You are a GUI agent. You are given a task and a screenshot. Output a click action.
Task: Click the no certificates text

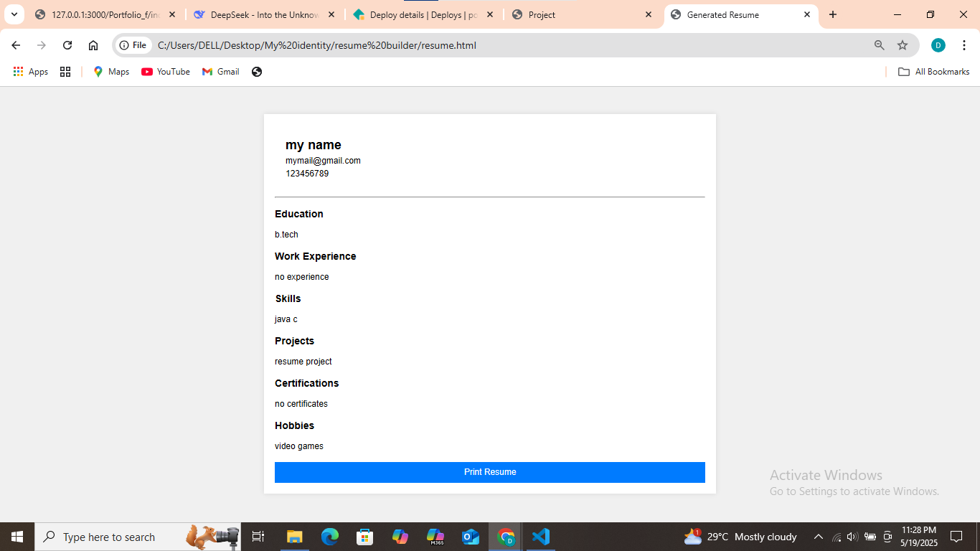pyautogui.click(x=301, y=404)
